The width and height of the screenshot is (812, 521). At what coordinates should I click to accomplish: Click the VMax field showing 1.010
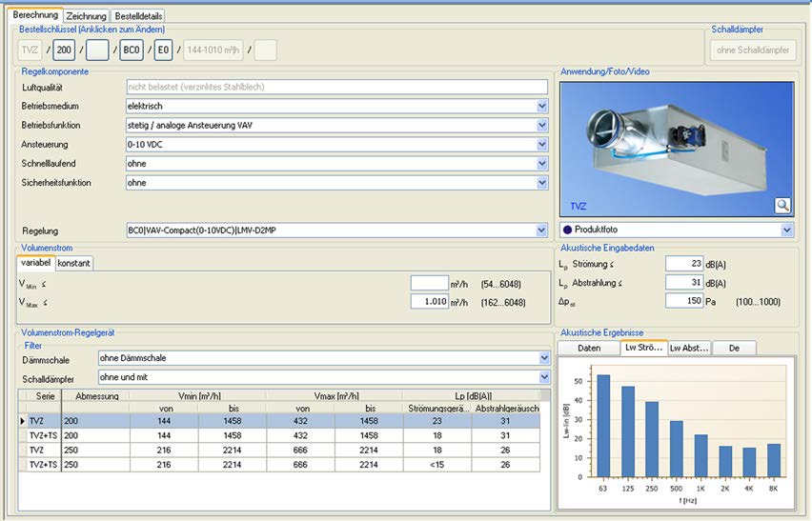pos(429,301)
